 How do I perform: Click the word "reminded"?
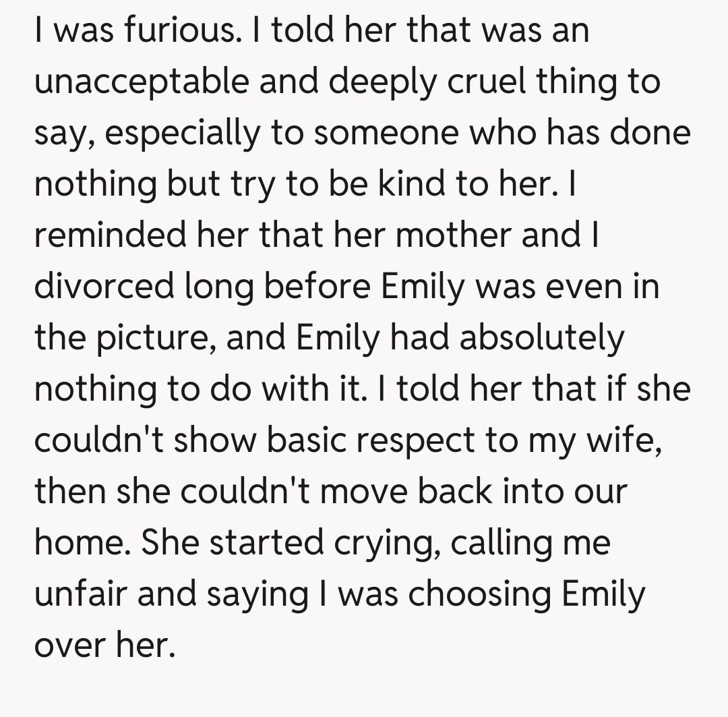pyautogui.click(x=110, y=235)
